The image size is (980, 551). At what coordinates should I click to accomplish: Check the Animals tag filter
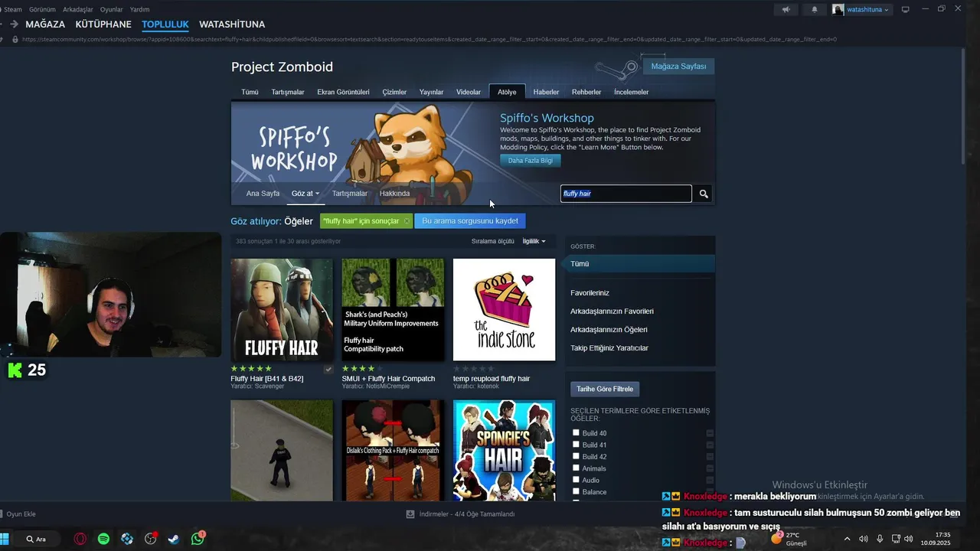pos(576,468)
